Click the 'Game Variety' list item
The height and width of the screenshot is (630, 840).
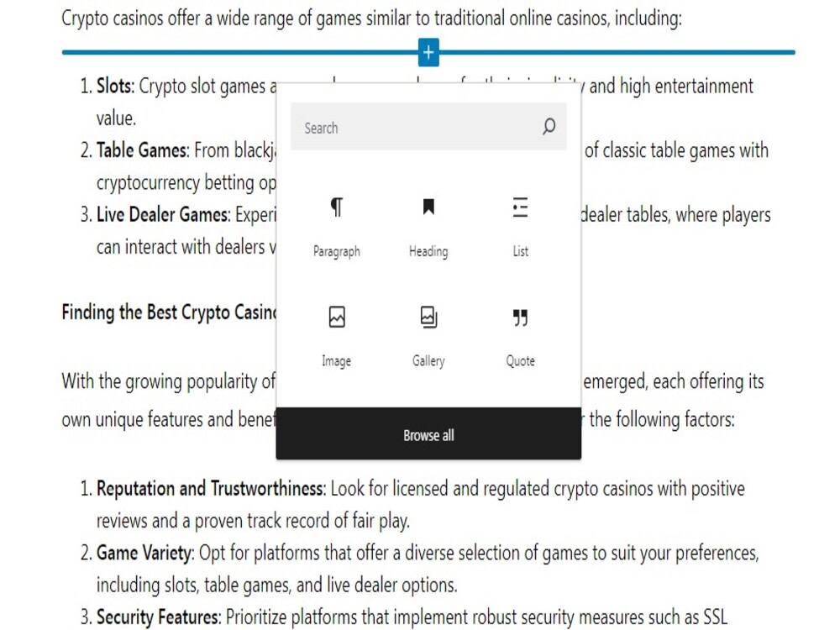click(419, 569)
